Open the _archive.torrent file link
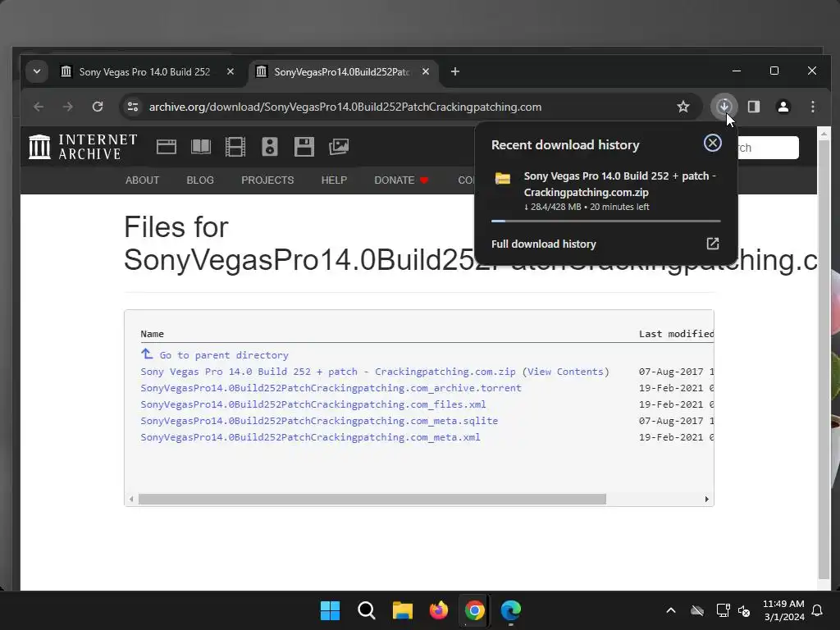This screenshot has height=630, width=840. click(x=331, y=388)
